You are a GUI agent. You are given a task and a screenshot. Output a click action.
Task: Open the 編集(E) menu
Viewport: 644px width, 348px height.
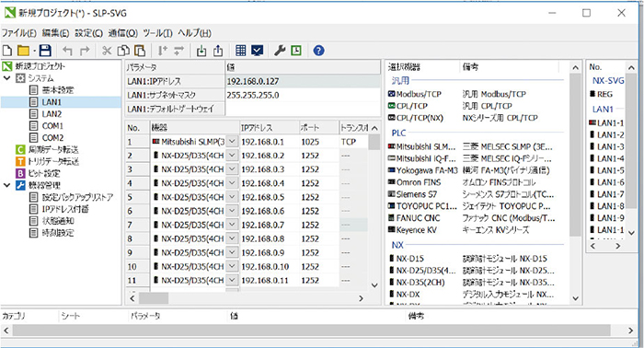tap(55, 33)
